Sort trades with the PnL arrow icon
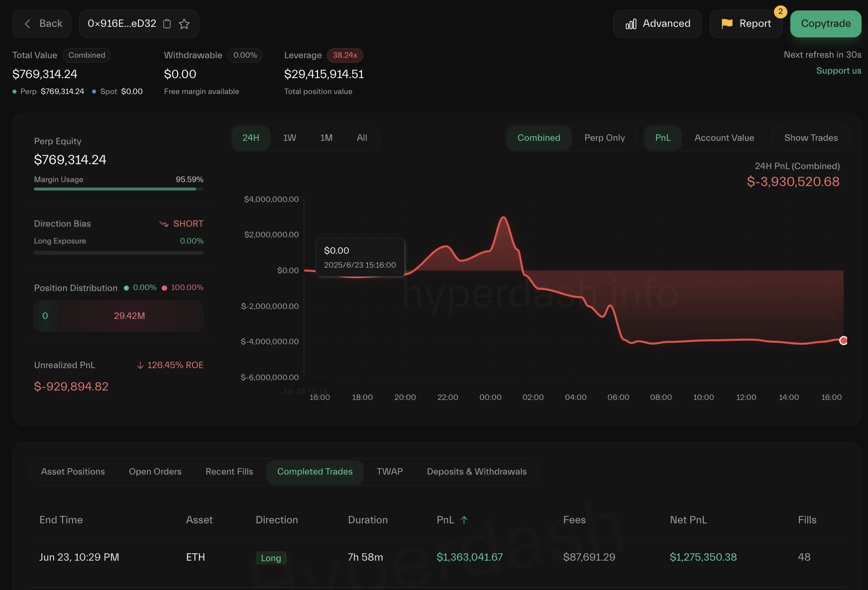 pyautogui.click(x=464, y=520)
